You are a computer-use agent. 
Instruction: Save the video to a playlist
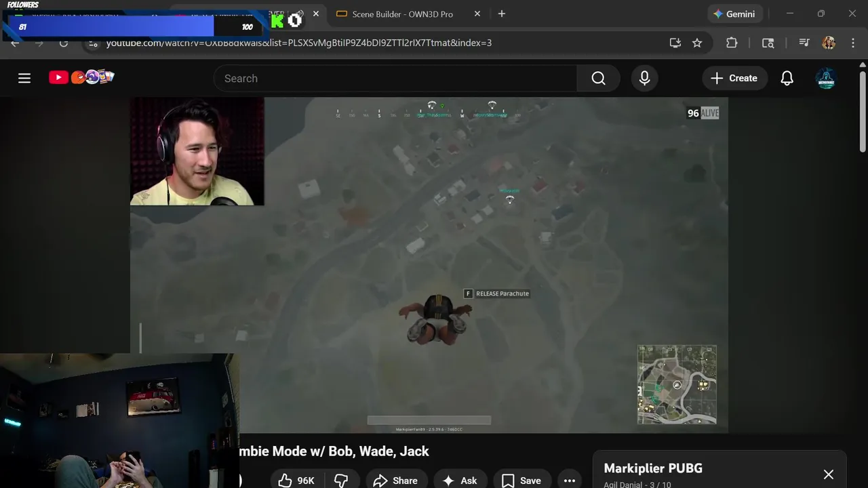521,480
